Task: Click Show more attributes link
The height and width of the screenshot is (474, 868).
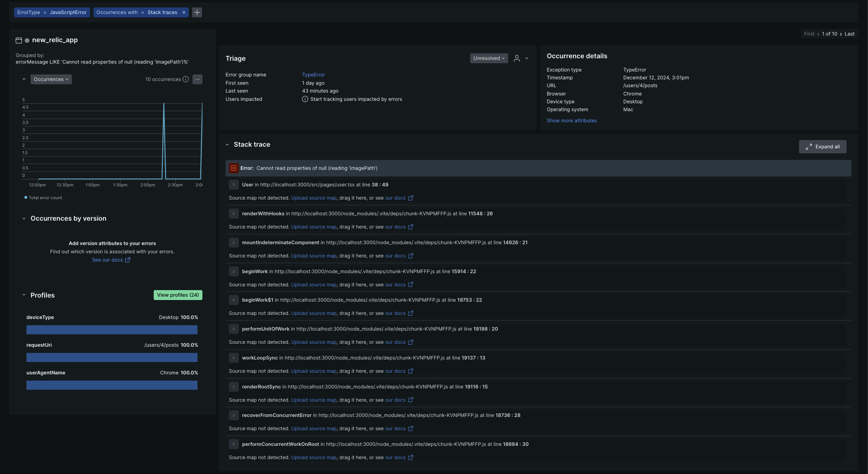Action: point(571,121)
